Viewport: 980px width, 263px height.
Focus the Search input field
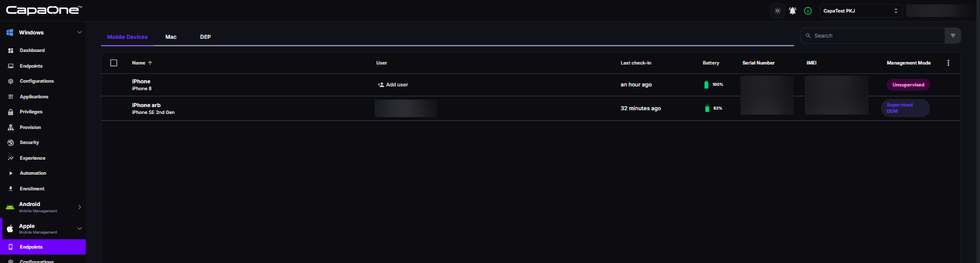[x=872, y=36]
